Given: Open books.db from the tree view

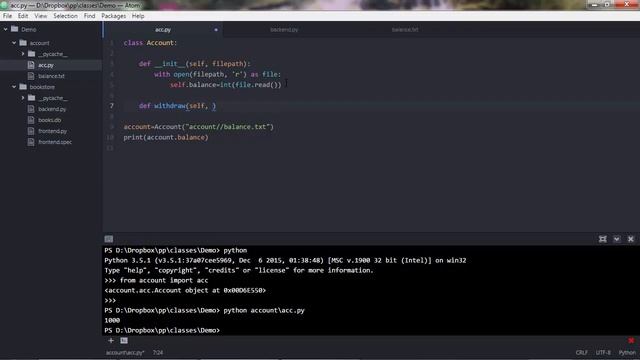Looking at the screenshot, I should [x=49, y=120].
